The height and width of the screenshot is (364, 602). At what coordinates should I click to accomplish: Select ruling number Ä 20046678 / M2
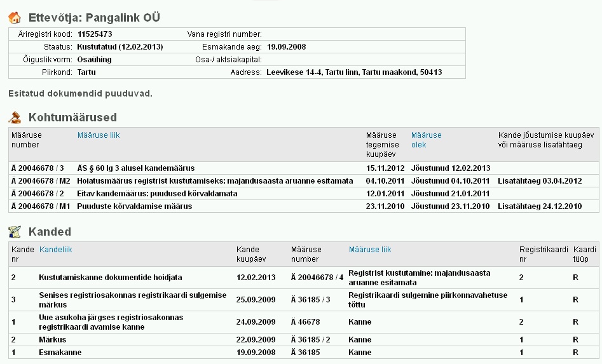(41, 180)
